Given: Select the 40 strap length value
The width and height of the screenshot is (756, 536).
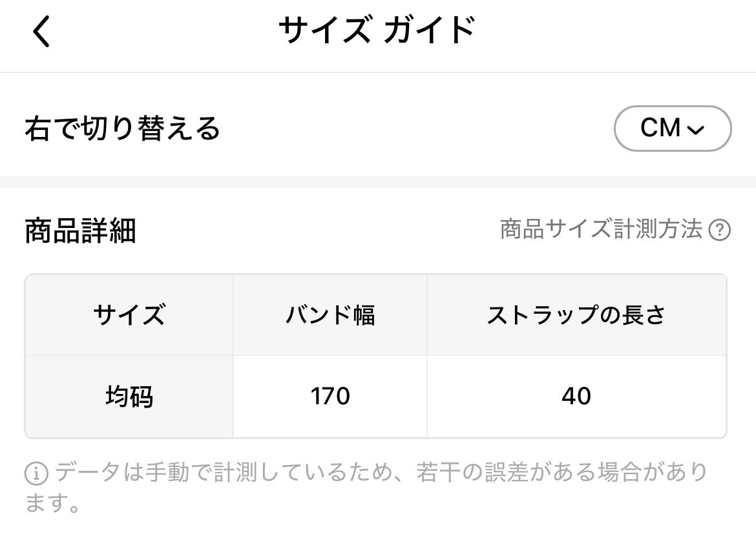Looking at the screenshot, I should [x=576, y=397].
